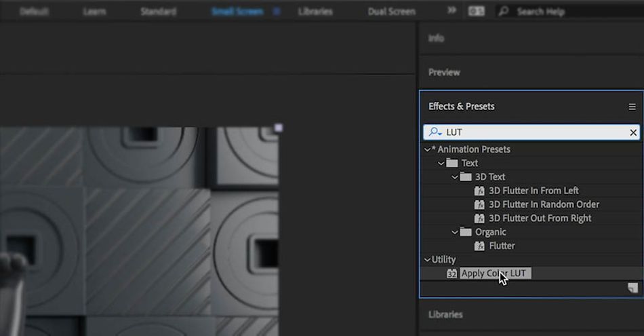Viewport: 644px width, 336px height.
Task: Click the sync settings icon beside Search Help
Action: coord(476,11)
